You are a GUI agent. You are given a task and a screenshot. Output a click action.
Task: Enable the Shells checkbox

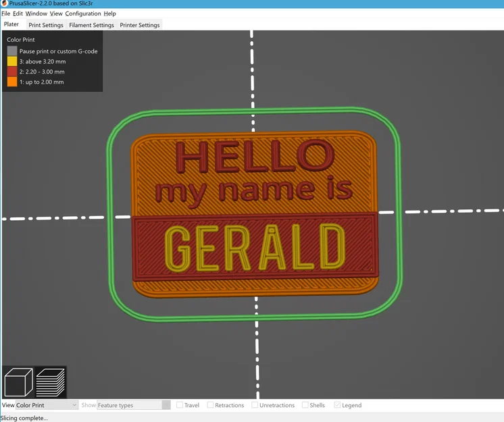click(x=305, y=405)
